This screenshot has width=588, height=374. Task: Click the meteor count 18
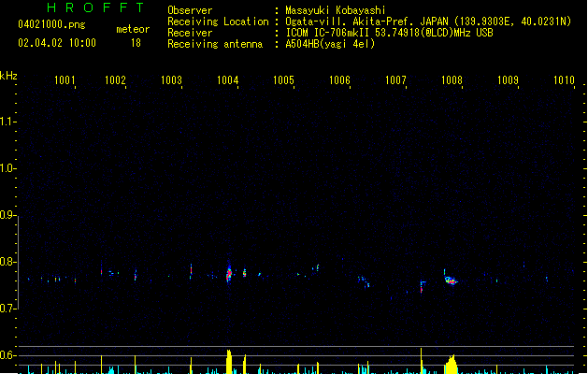(x=136, y=43)
